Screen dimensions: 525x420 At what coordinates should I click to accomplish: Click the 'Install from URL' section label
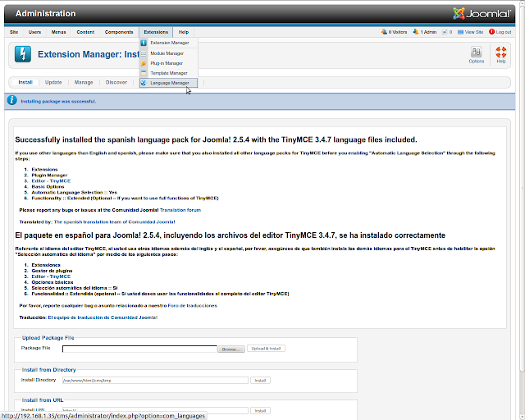[43, 400]
